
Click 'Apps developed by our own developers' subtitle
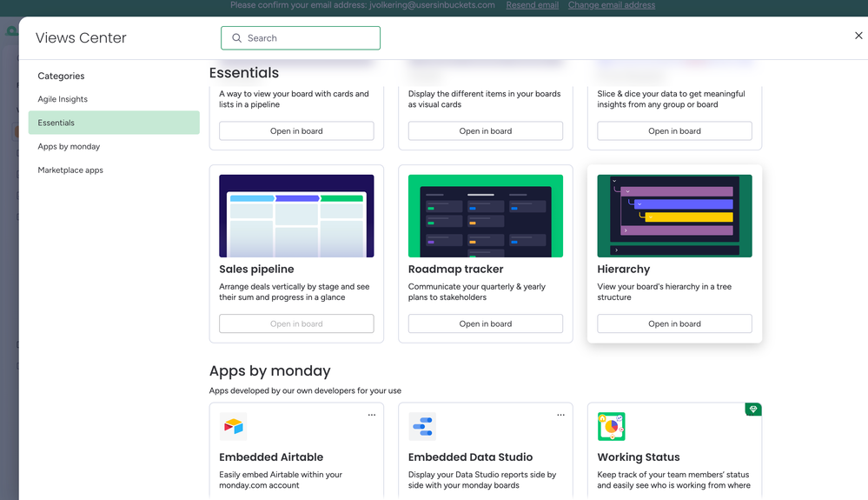tap(305, 391)
